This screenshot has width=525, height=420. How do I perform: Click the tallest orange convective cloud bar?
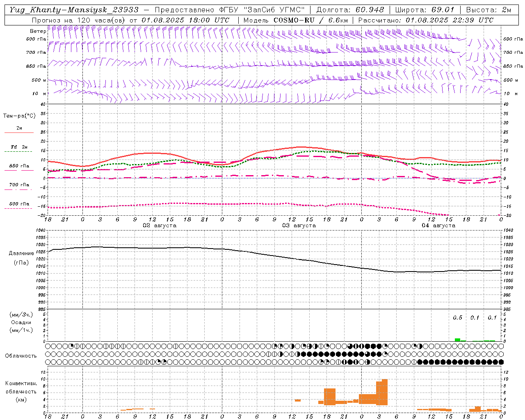(385, 392)
